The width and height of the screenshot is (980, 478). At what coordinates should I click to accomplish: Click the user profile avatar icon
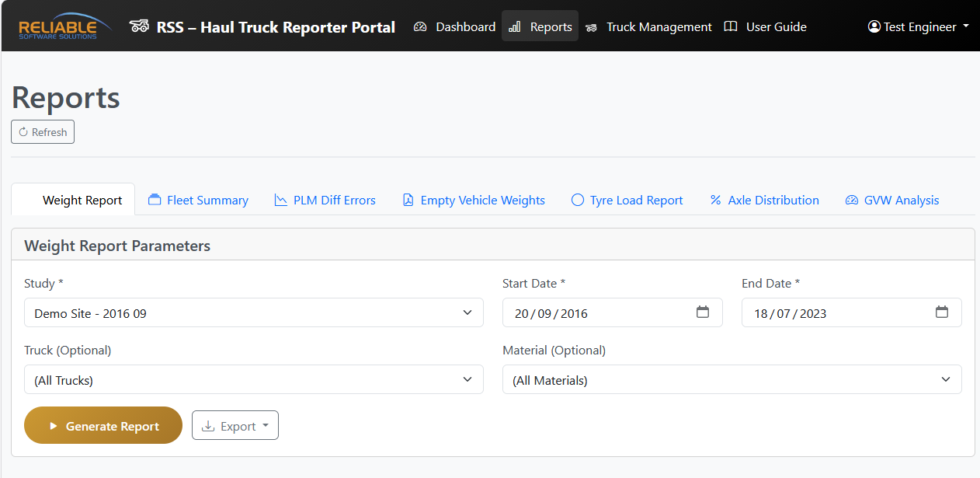click(x=874, y=26)
